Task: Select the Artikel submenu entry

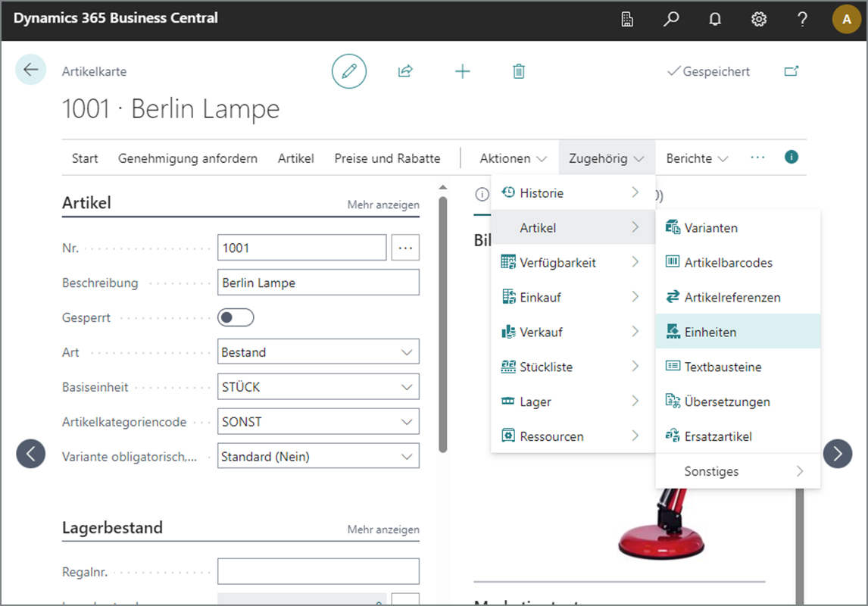Action: pyautogui.click(x=573, y=227)
